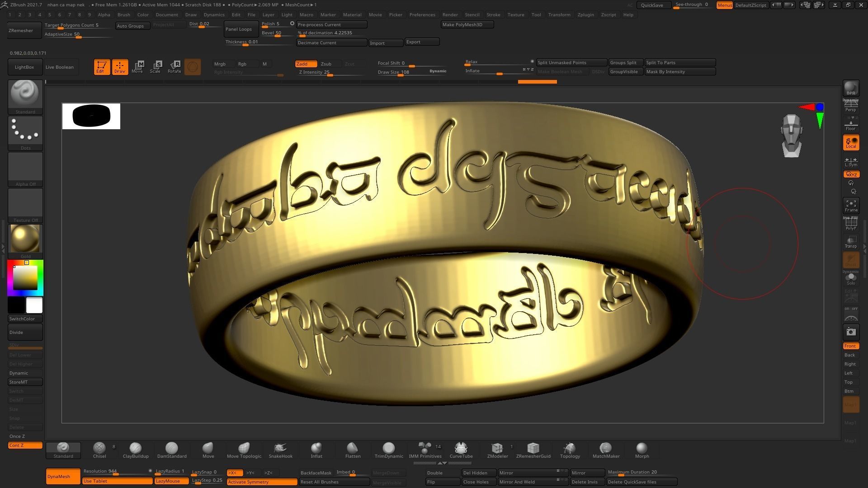Toggle PolyF polyframe display

pos(851,224)
